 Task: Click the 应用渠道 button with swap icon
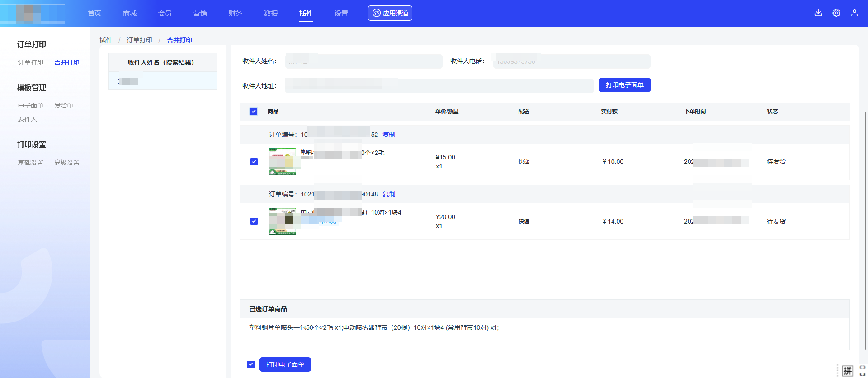click(390, 13)
